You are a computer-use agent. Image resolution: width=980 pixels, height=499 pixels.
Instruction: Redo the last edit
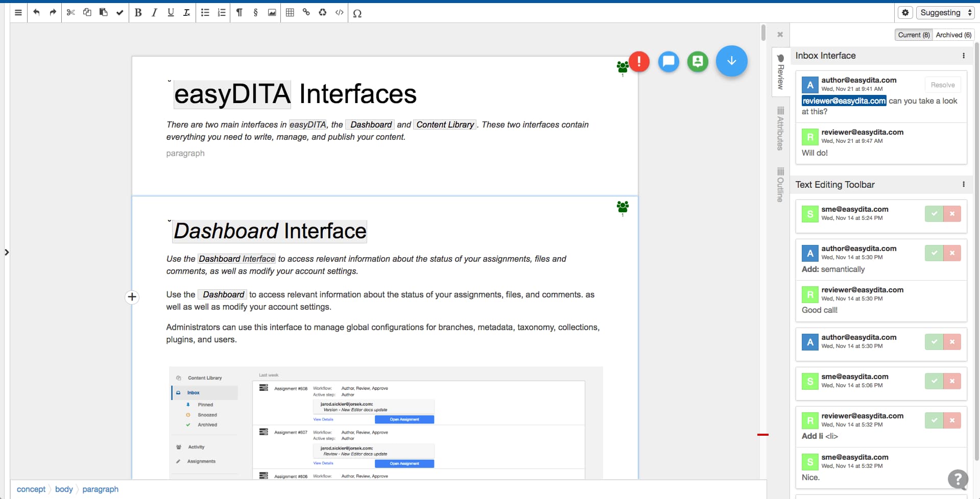(53, 13)
